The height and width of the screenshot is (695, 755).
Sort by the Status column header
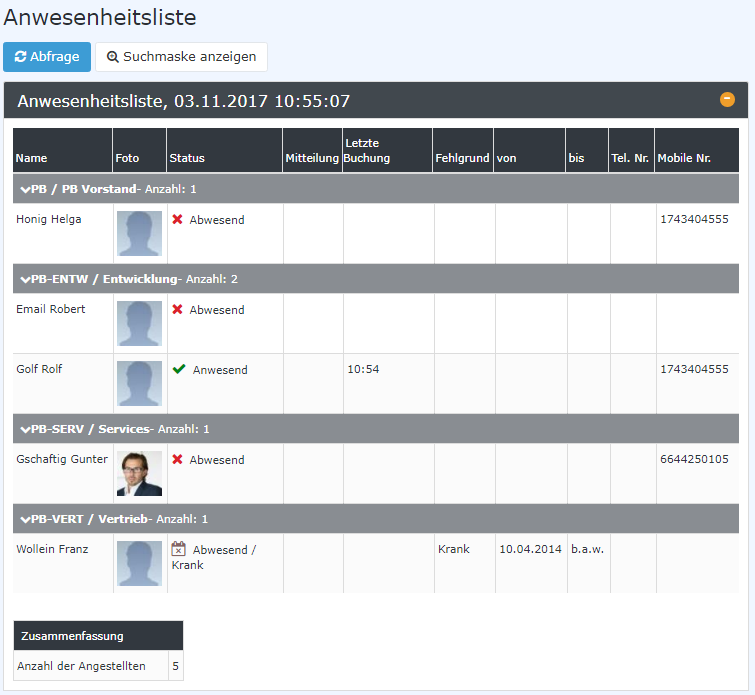click(x=187, y=158)
